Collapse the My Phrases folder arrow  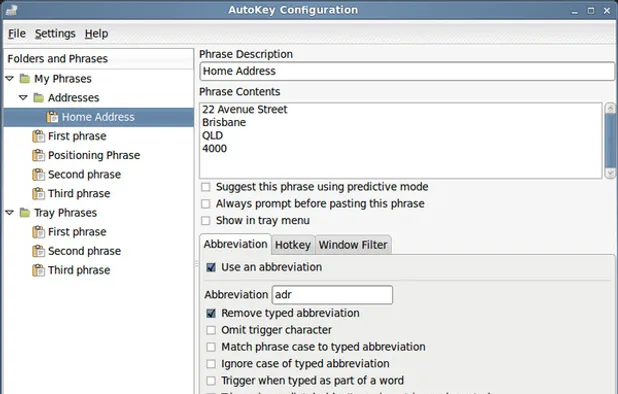pyautogui.click(x=10, y=79)
